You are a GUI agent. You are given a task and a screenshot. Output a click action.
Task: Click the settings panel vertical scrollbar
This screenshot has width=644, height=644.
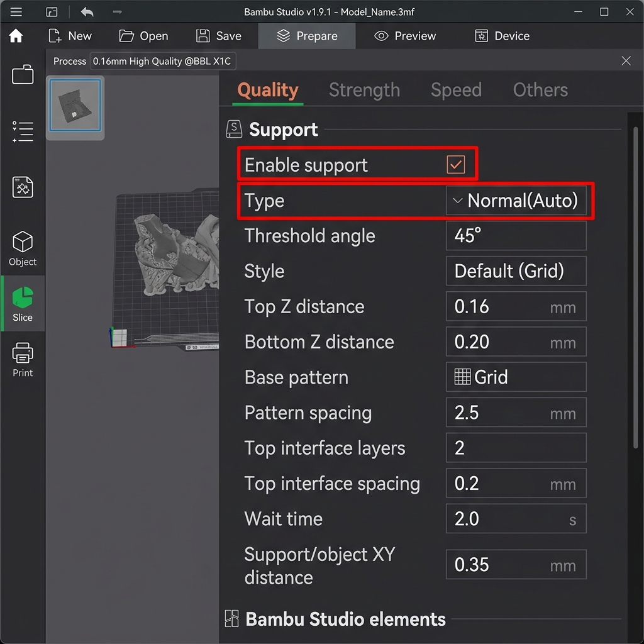(x=635, y=287)
